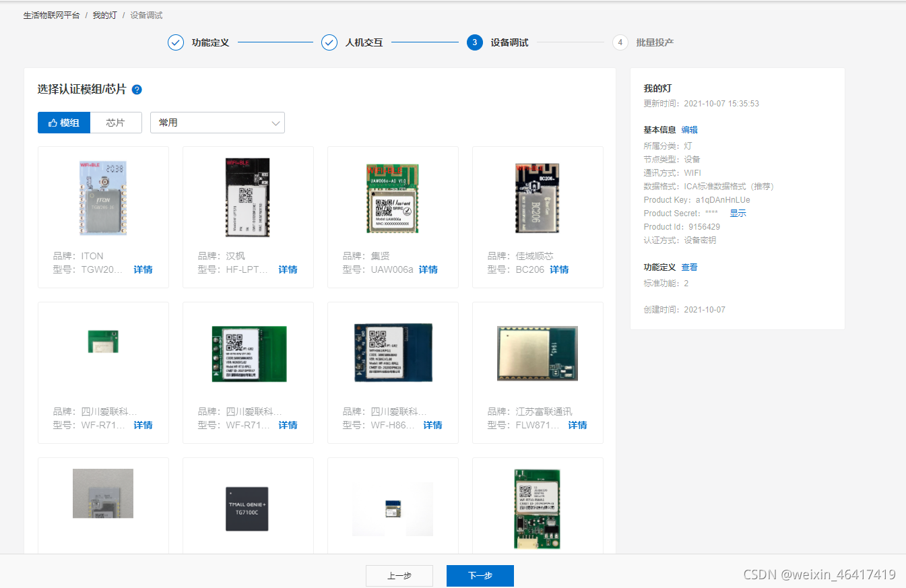The image size is (906, 588).
Task: Click the 品牌：ITON text
Action: click(x=78, y=256)
